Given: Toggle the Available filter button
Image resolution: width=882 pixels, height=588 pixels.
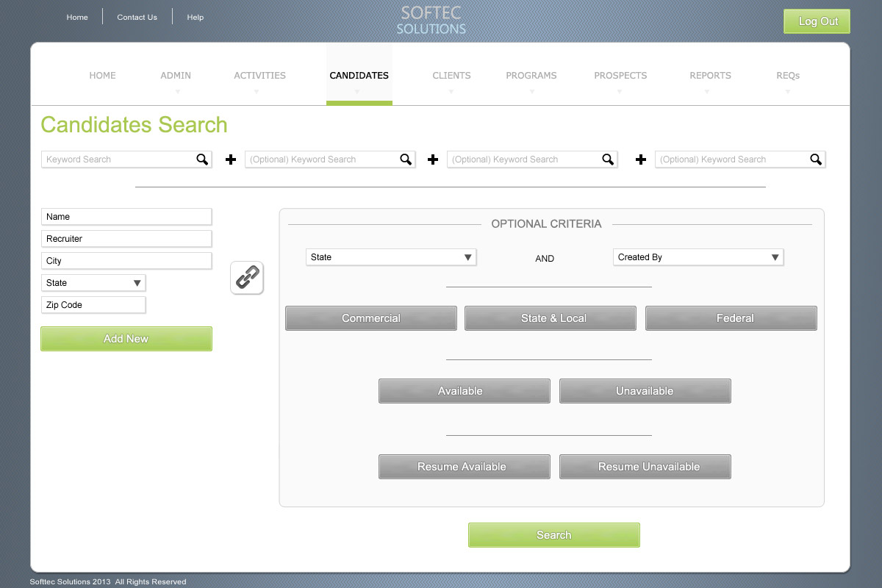Looking at the screenshot, I should coord(464,391).
